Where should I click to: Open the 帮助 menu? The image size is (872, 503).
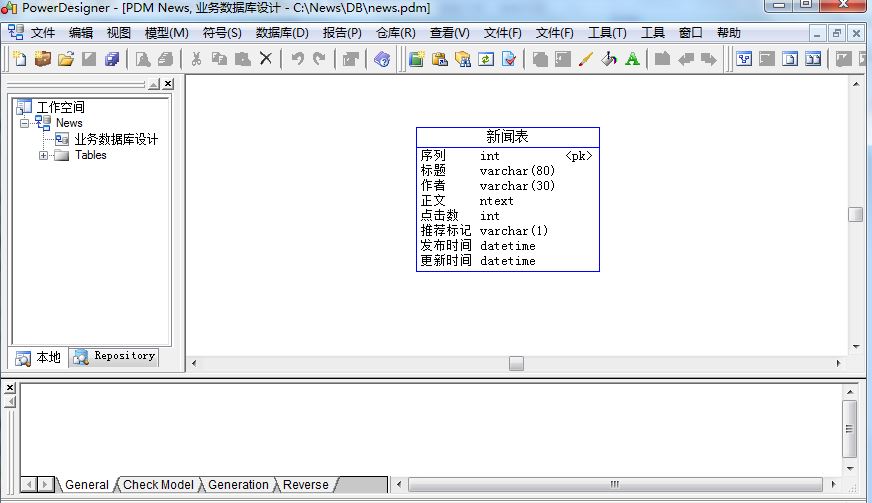729,33
